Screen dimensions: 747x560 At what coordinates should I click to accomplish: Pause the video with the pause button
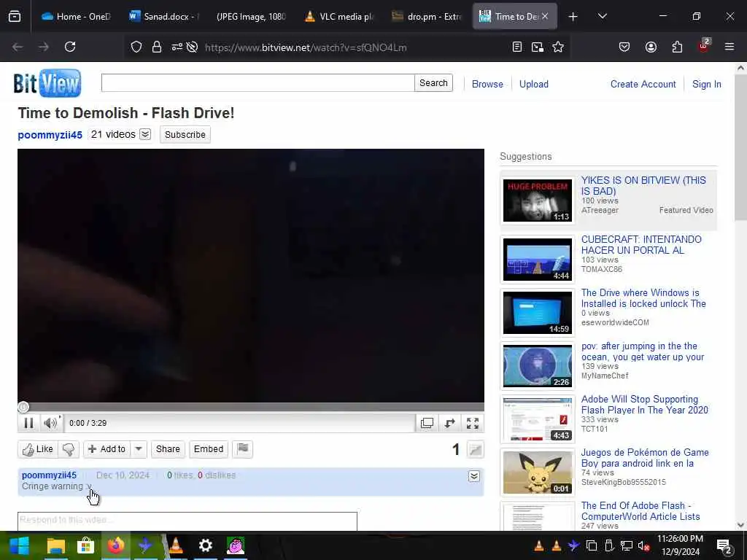click(x=28, y=423)
